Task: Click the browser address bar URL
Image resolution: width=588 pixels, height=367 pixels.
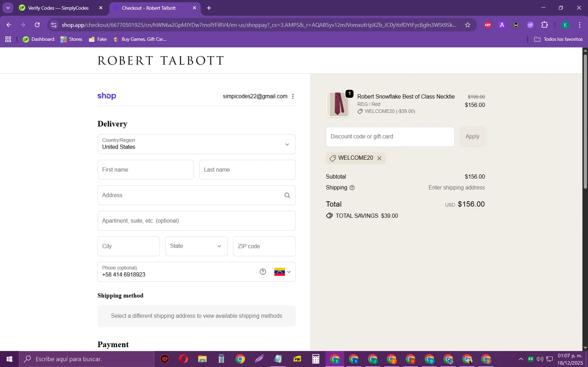Action: pos(259,25)
